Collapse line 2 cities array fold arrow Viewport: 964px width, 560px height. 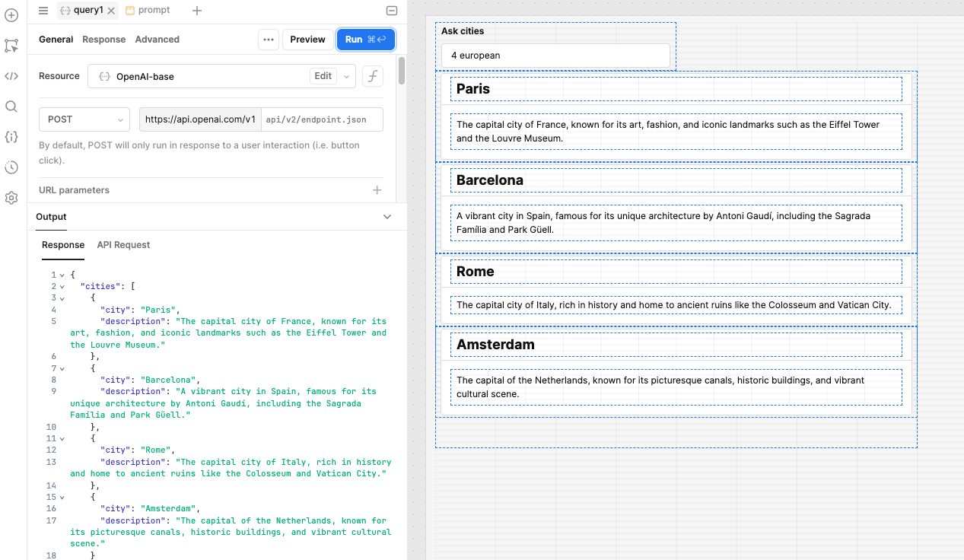point(62,287)
